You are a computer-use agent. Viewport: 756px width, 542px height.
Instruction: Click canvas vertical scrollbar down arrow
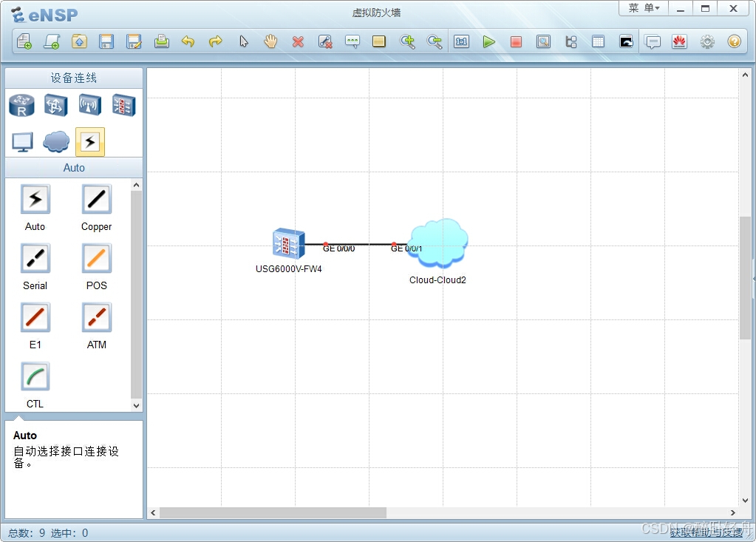(x=745, y=501)
